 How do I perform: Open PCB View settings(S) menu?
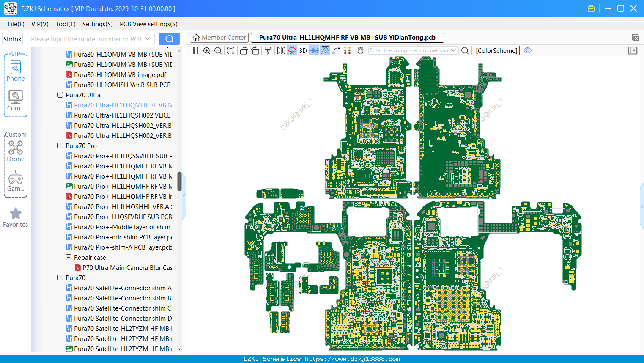[148, 24]
